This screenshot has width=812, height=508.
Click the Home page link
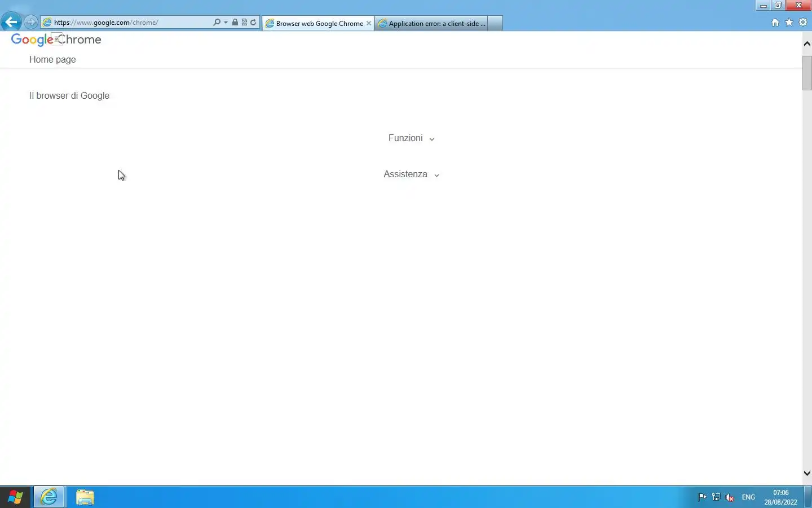point(52,59)
